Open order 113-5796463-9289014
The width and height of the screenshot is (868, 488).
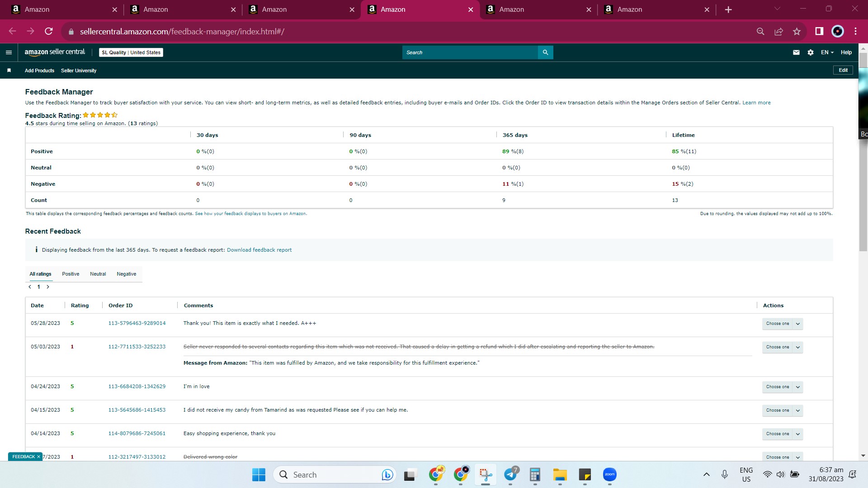point(137,323)
